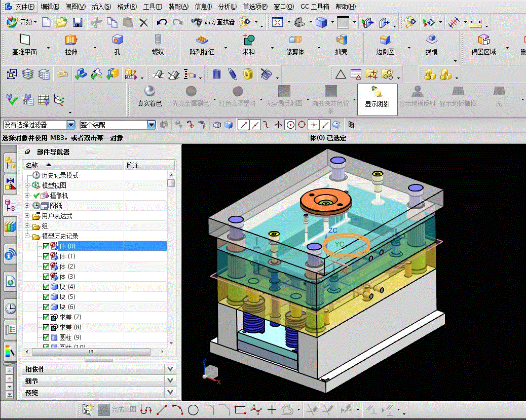Uncheck the 求差 (7) feature checkbox
526x420 pixels.
click(46, 317)
